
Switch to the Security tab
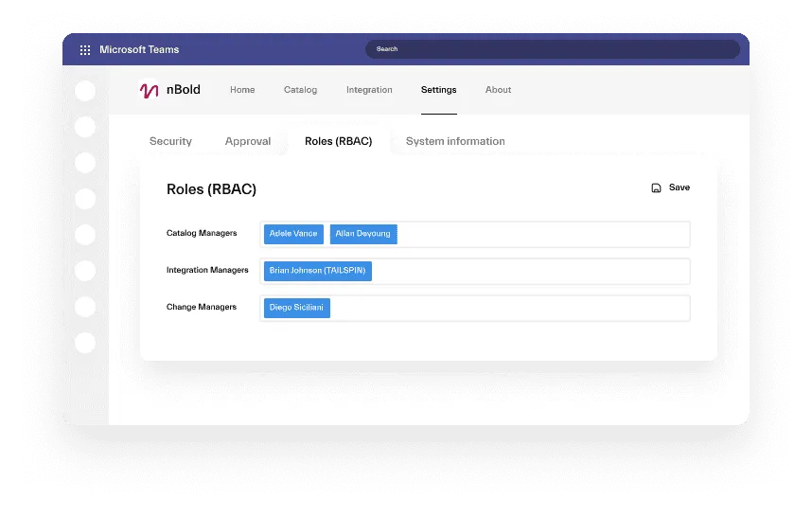[170, 141]
